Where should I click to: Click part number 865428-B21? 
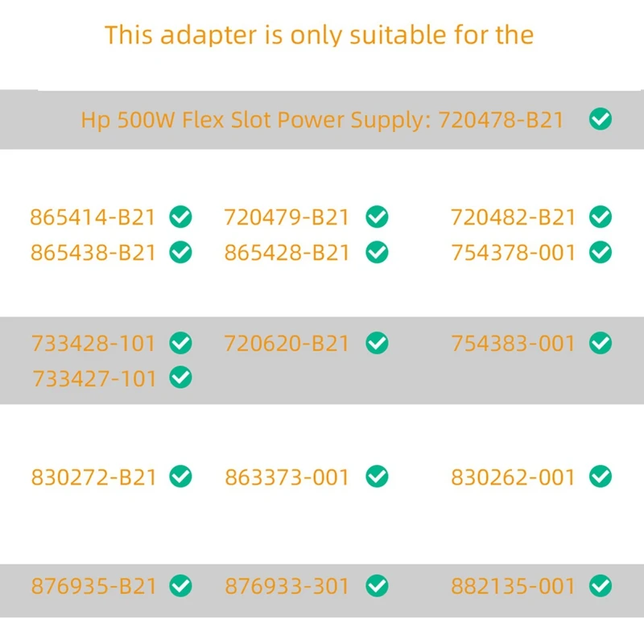287,253
